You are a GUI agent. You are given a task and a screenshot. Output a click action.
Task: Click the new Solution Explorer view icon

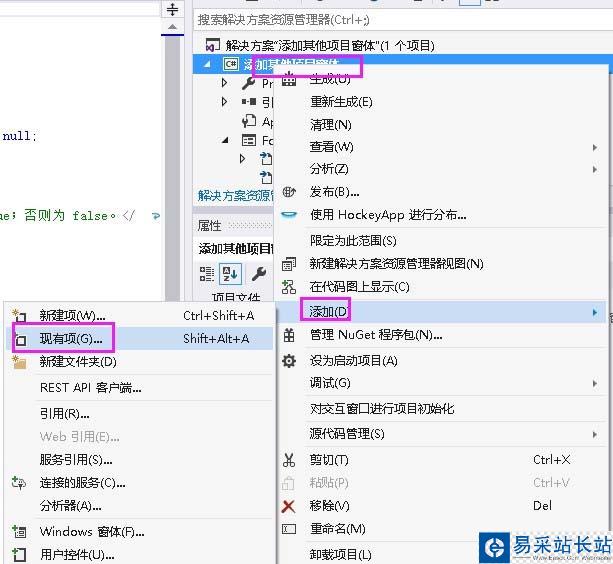point(289,264)
